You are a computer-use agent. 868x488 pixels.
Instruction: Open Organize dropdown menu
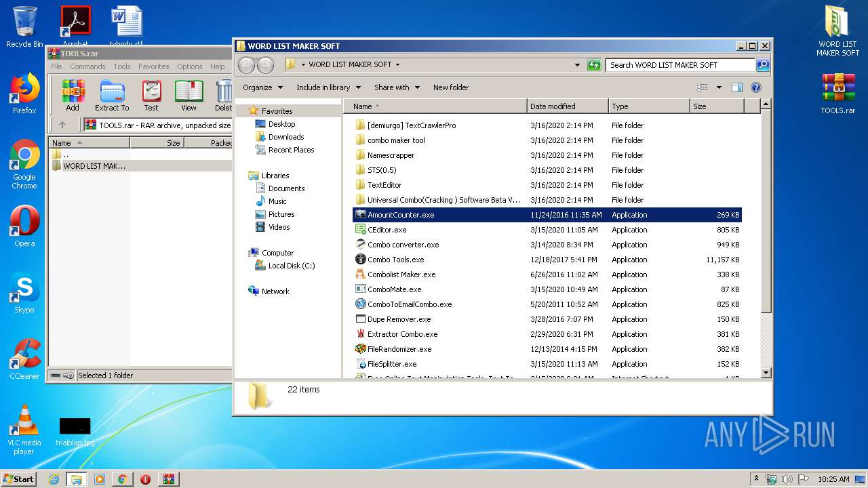262,87
